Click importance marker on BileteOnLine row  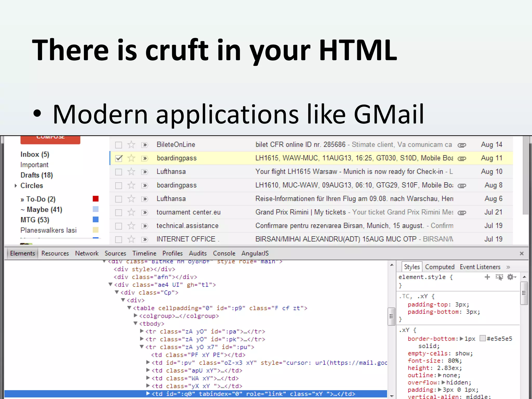click(x=145, y=145)
